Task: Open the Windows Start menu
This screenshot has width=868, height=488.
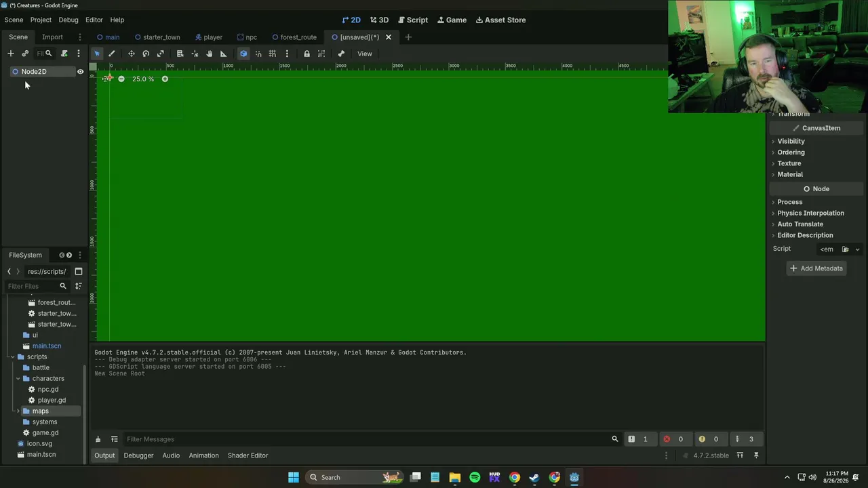Action: pyautogui.click(x=294, y=477)
